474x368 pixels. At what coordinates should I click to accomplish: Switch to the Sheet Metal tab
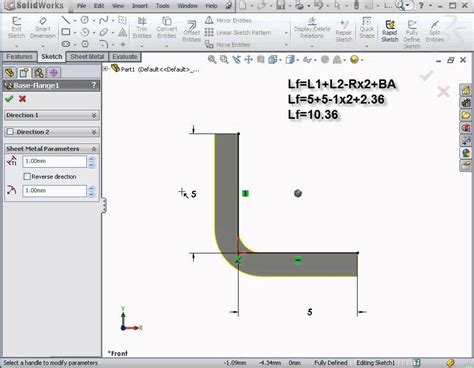pos(87,57)
